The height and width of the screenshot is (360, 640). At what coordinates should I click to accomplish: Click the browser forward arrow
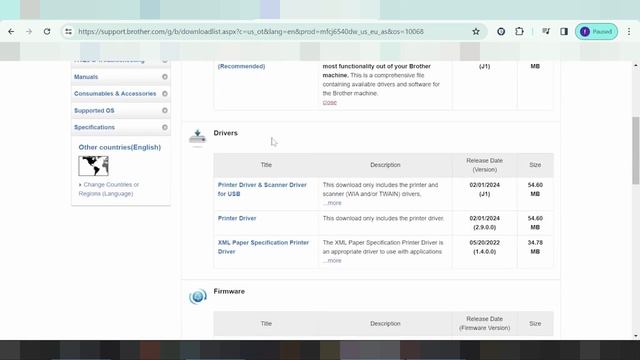coord(29,31)
